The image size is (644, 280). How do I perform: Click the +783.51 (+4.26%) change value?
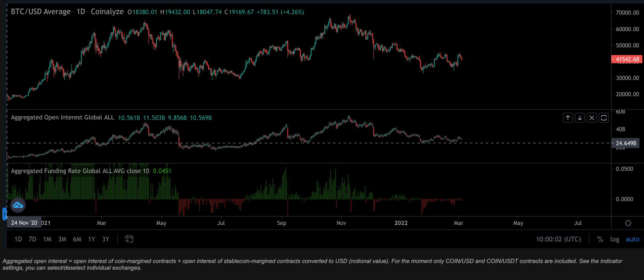click(280, 12)
